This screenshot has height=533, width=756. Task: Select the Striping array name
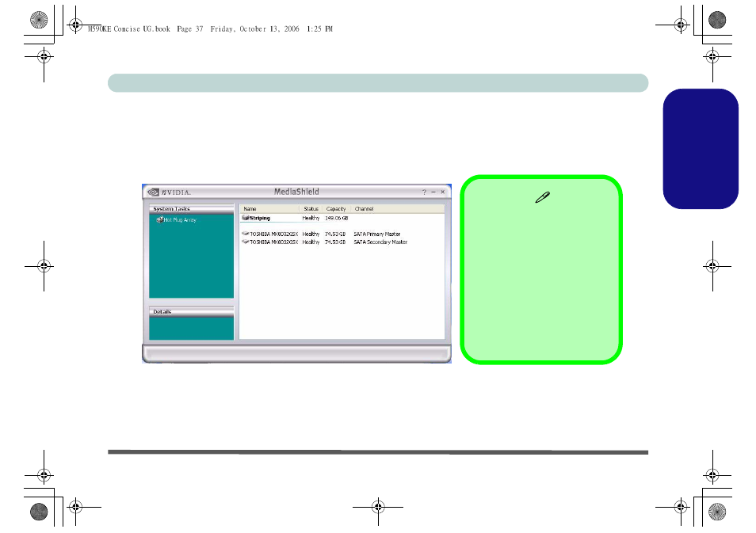click(x=260, y=219)
